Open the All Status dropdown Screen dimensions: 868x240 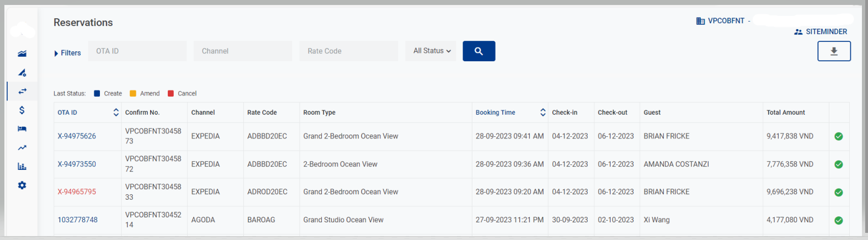coord(432,51)
